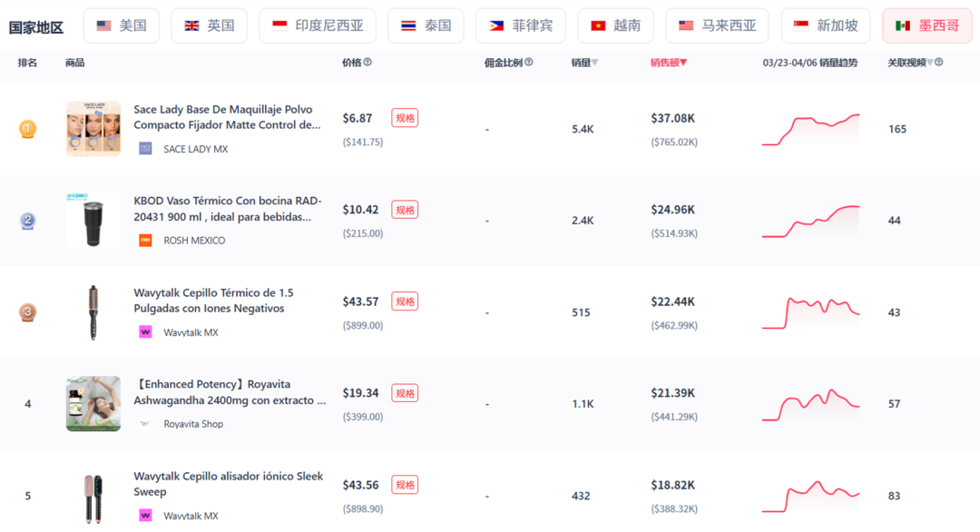The width and height of the screenshot is (980, 532).
Task: Click the gold rank 1 medal icon
Action: pos(27,129)
